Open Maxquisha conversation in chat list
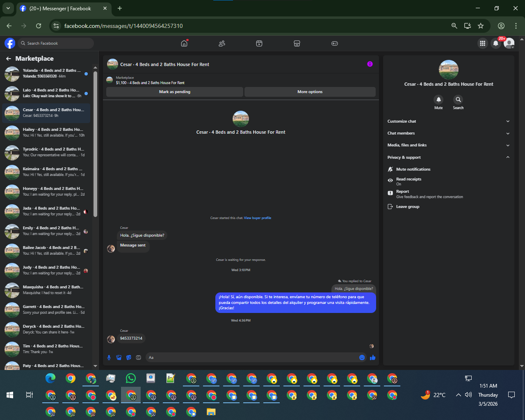The width and height of the screenshot is (525, 420). [x=46, y=290]
